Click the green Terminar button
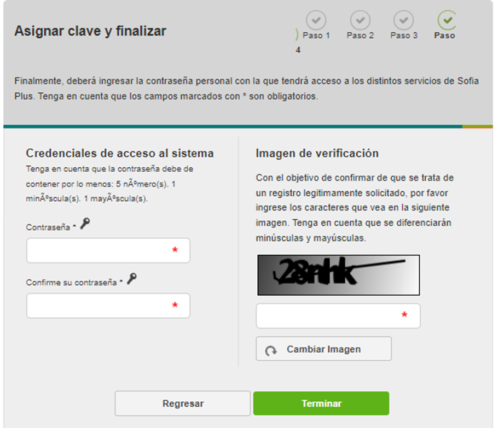 [321, 403]
